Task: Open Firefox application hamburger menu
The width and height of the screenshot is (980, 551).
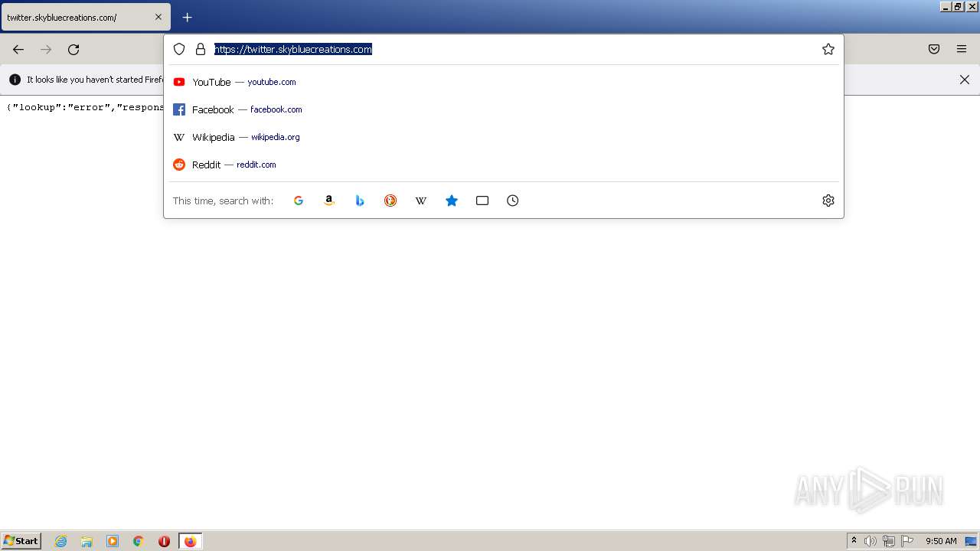Action: point(962,49)
